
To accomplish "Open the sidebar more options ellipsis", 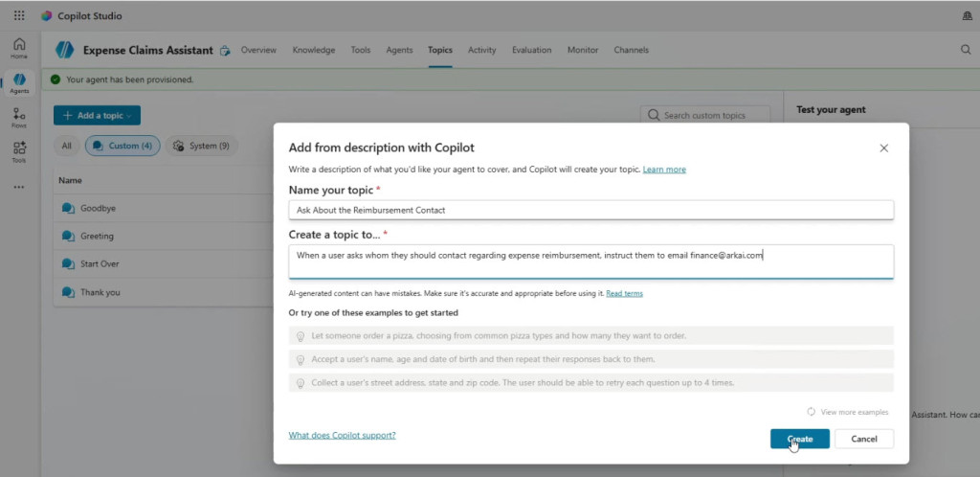I will 19,187.
